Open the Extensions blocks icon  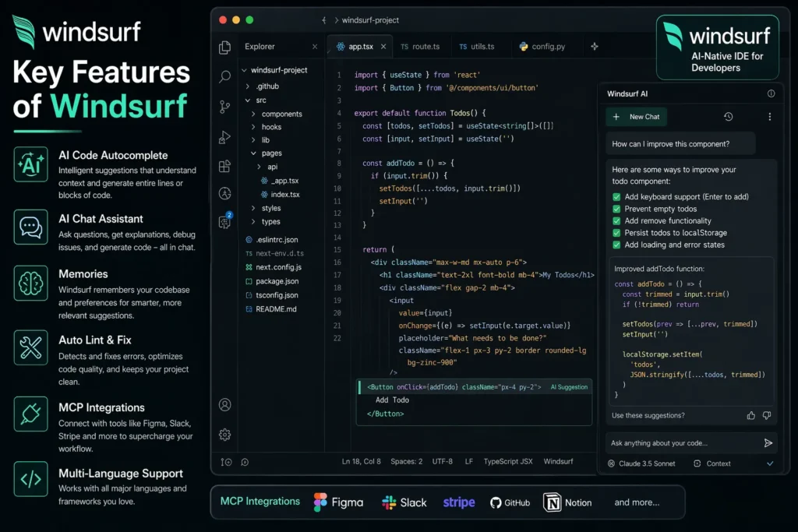(224, 167)
